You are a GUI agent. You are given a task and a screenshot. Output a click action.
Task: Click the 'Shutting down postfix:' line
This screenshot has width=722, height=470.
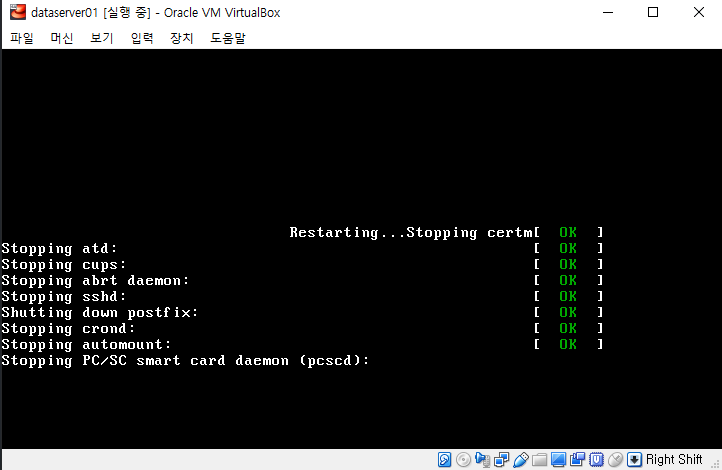[100, 313]
